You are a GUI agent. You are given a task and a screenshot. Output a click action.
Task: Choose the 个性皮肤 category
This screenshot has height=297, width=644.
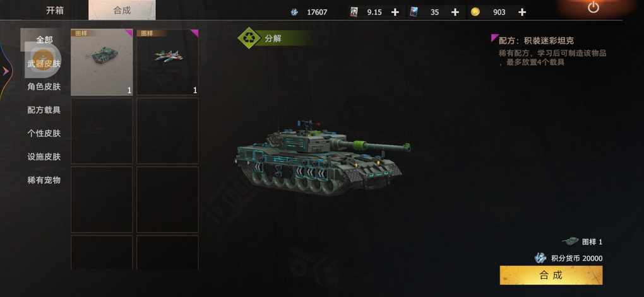pos(44,133)
